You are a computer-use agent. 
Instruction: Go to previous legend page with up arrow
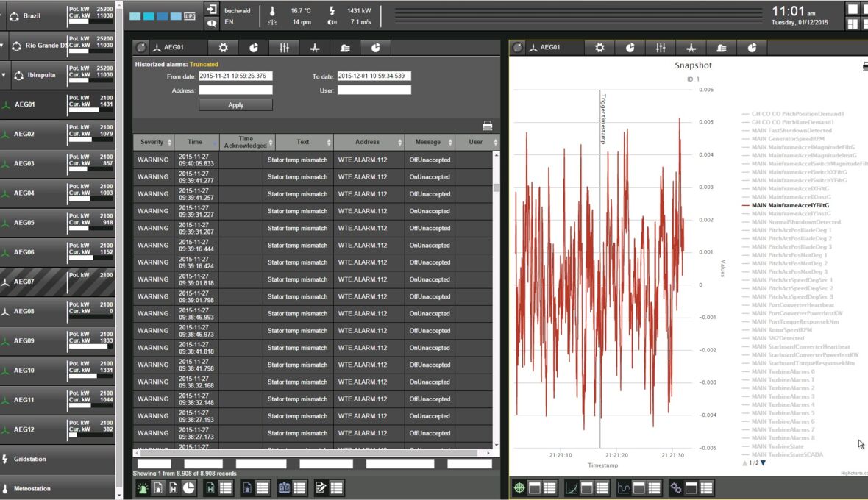tap(744, 463)
